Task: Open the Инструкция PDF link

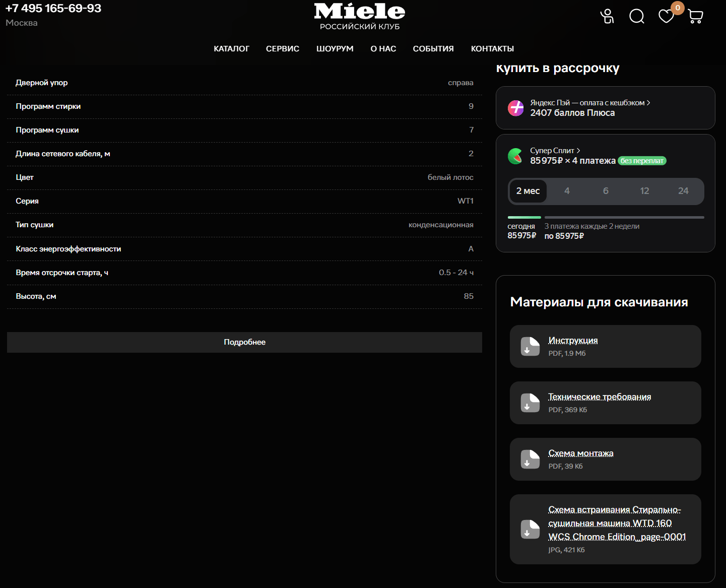Action: click(x=573, y=341)
